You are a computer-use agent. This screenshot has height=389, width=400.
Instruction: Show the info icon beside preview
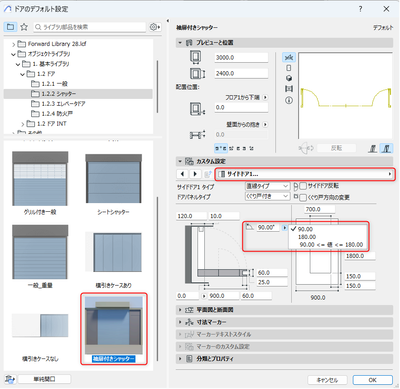click(289, 100)
